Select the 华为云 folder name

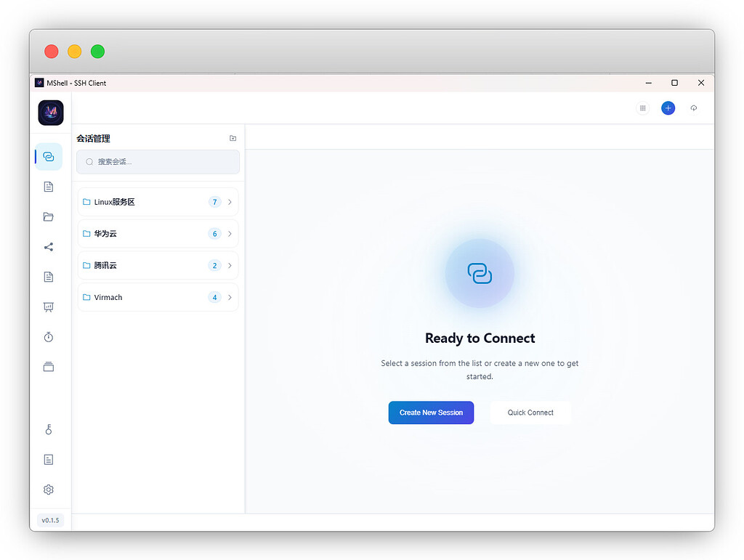pyautogui.click(x=105, y=234)
